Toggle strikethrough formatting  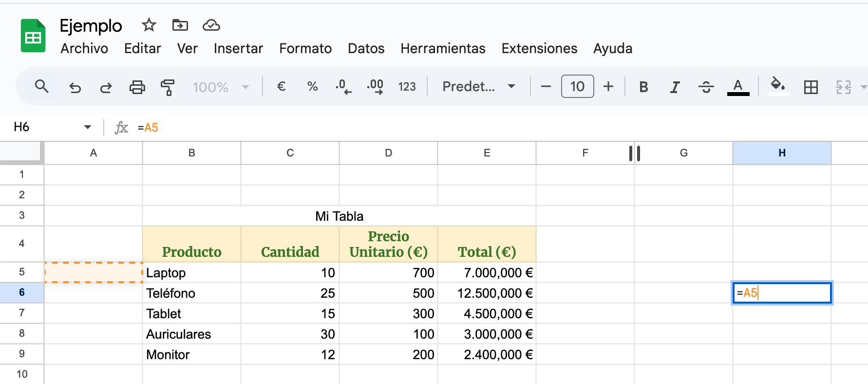[706, 87]
